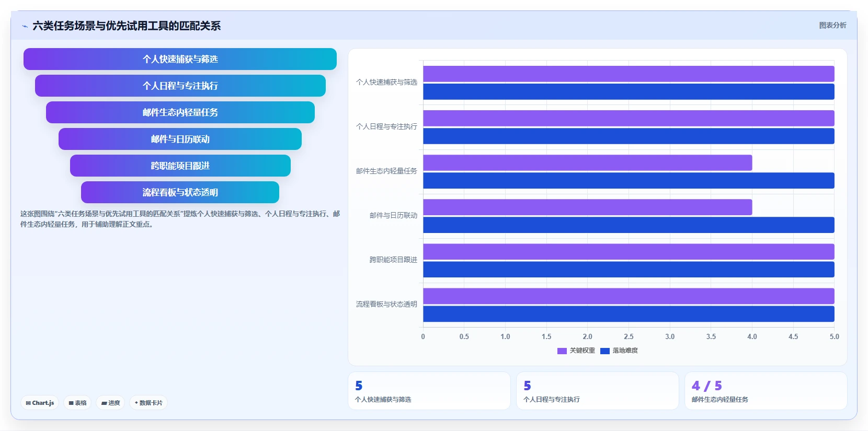Screen dimensions: 868x431
Task: Toggle the 落地难度 legend swatch
Action: (x=604, y=351)
